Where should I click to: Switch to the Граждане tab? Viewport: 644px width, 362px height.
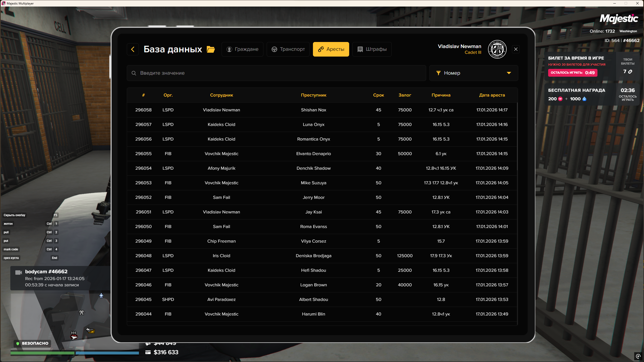tap(242, 49)
